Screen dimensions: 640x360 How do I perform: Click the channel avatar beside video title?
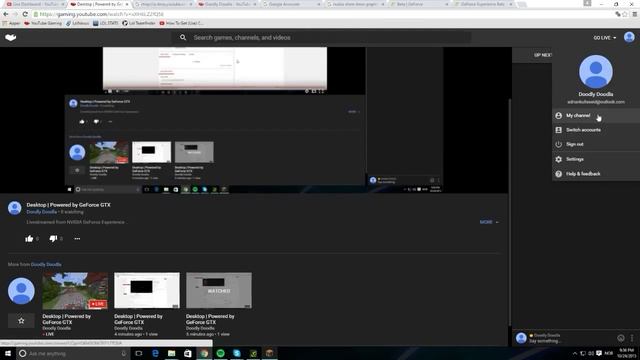[15, 208]
